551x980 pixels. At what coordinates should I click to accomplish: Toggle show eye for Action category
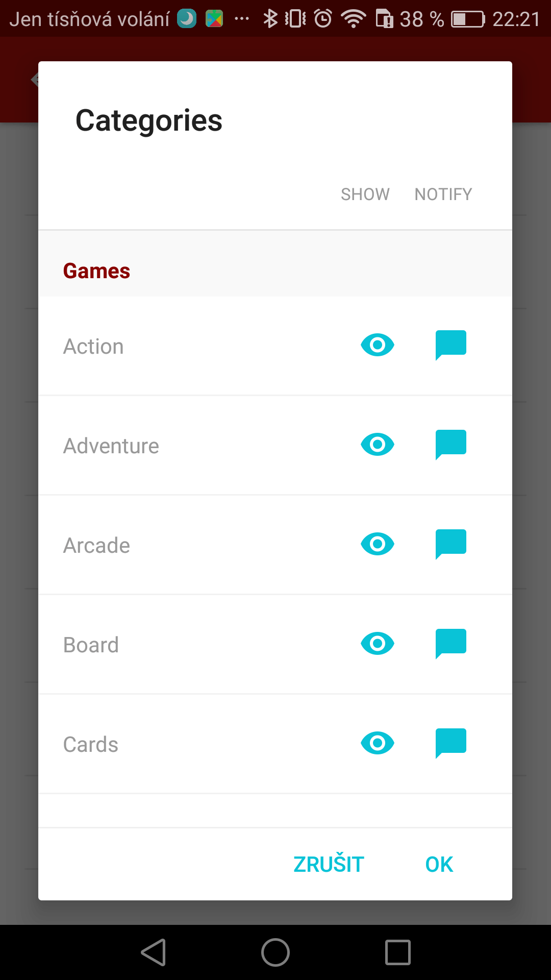[377, 346]
